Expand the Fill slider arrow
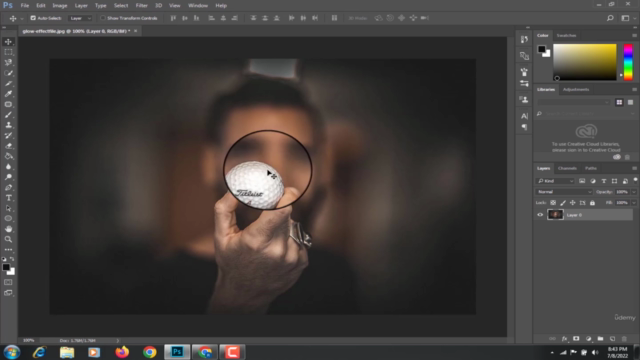The image size is (640, 360). tap(634, 203)
